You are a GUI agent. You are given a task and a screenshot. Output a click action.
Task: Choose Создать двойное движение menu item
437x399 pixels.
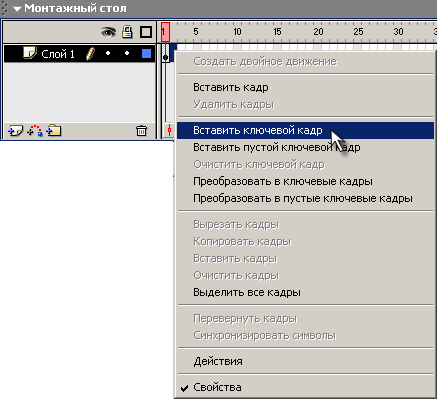pos(305,62)
